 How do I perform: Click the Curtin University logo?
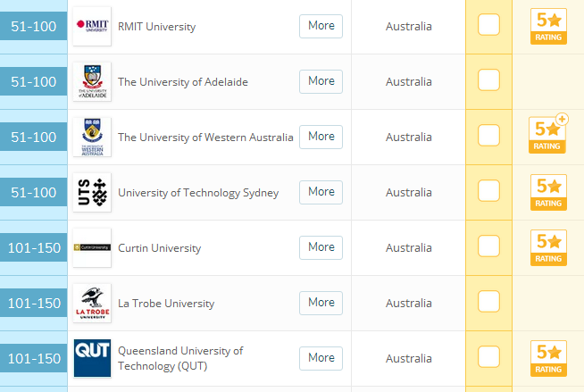pos(92,247)
